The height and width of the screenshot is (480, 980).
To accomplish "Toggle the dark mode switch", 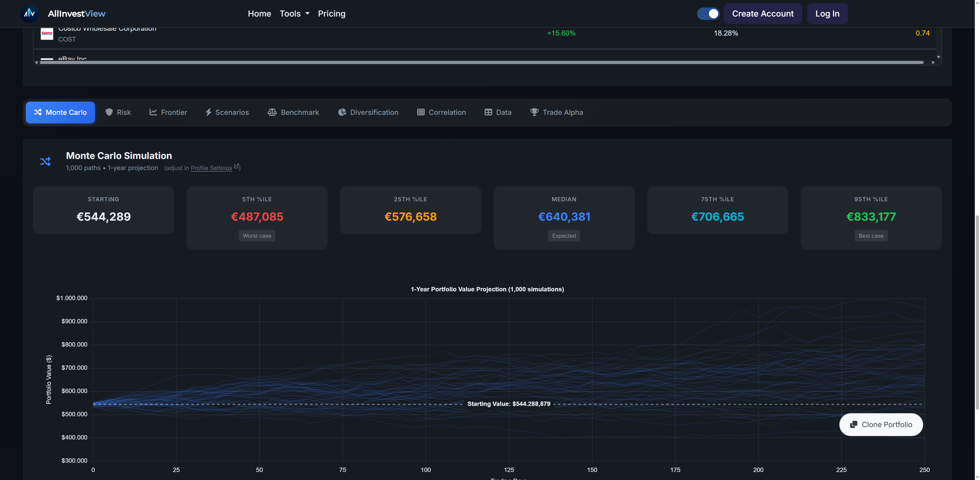I will (x=708, y=14).
